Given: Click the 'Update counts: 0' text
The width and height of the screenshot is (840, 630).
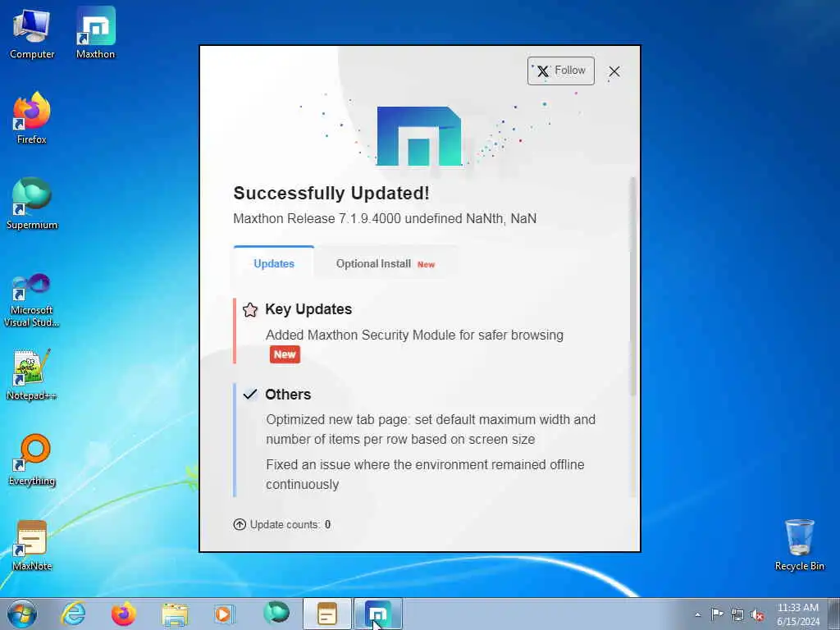Looking at the screenshot, I should 290,524.
